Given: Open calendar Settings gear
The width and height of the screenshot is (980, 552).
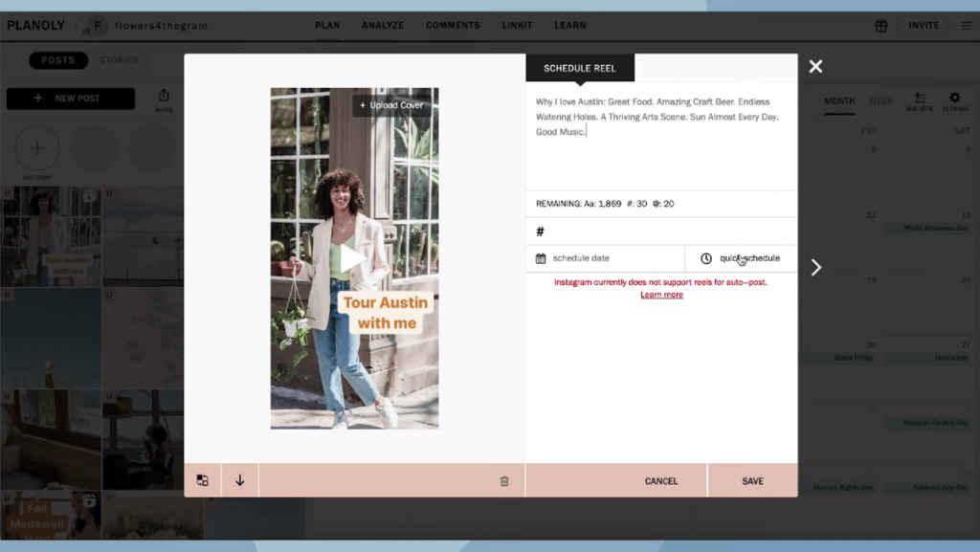Looking at the screenshot, I should (954, 101).
